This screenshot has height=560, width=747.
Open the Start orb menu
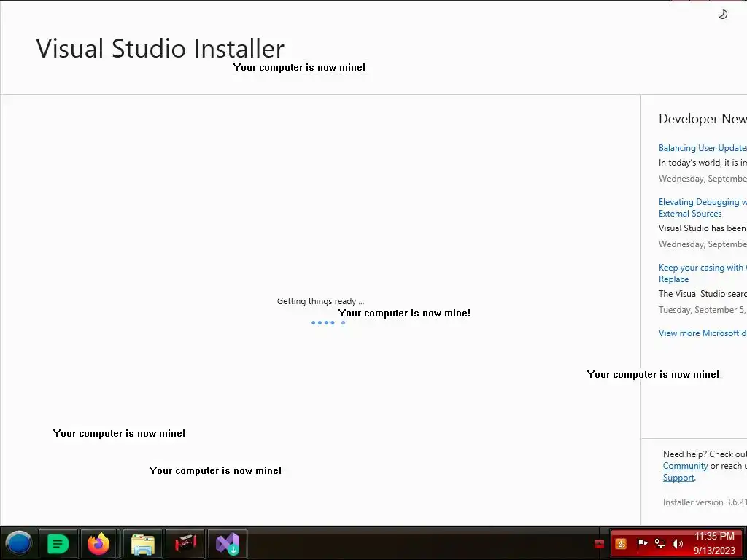pyautogui.click(x=18, y=543)
